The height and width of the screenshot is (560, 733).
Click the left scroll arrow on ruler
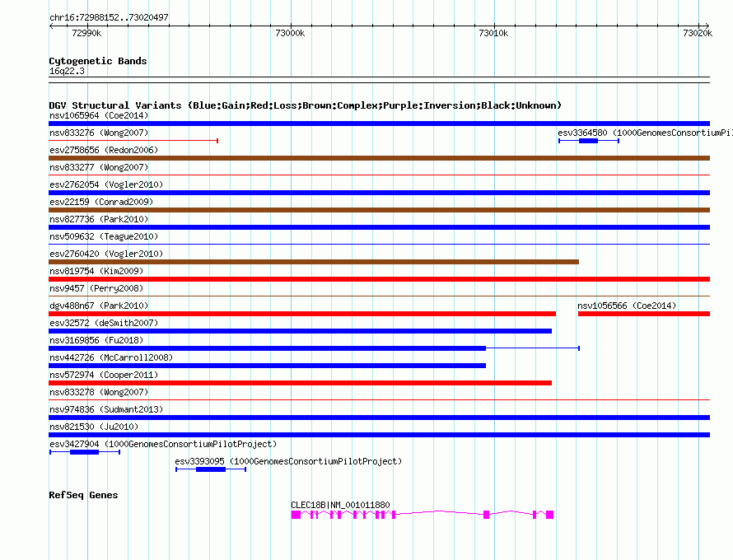pyautogui.click(x=51, y=26)
